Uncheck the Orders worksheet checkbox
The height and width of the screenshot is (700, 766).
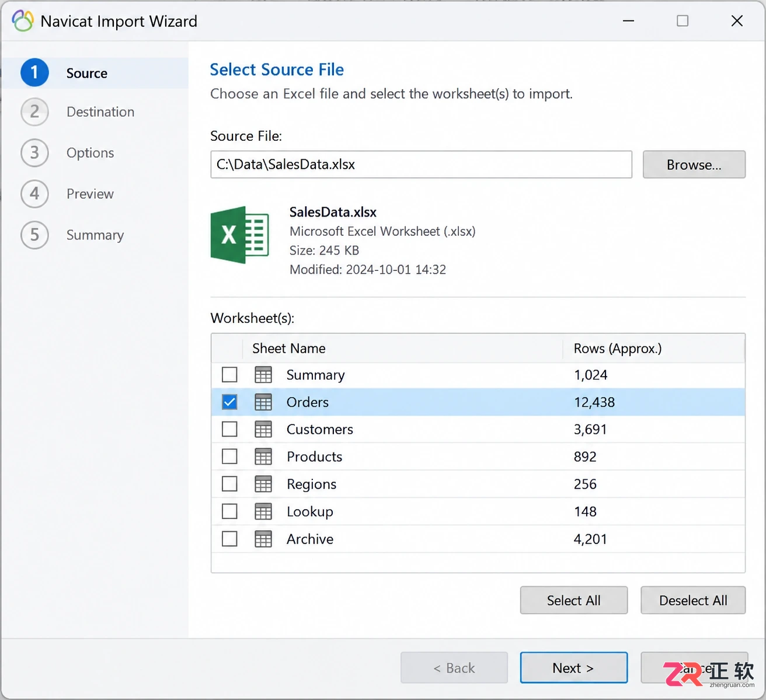[x=229, y=402]
